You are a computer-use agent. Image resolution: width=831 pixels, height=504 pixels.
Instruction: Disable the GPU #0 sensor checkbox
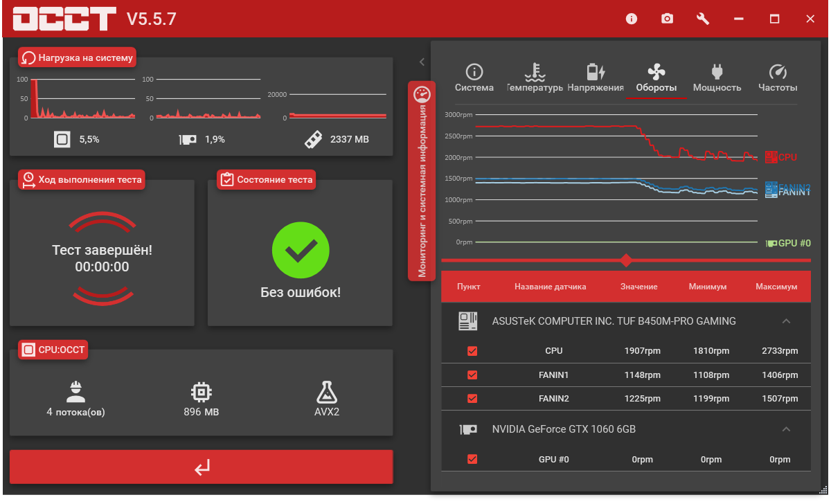[x=472, y=459]
